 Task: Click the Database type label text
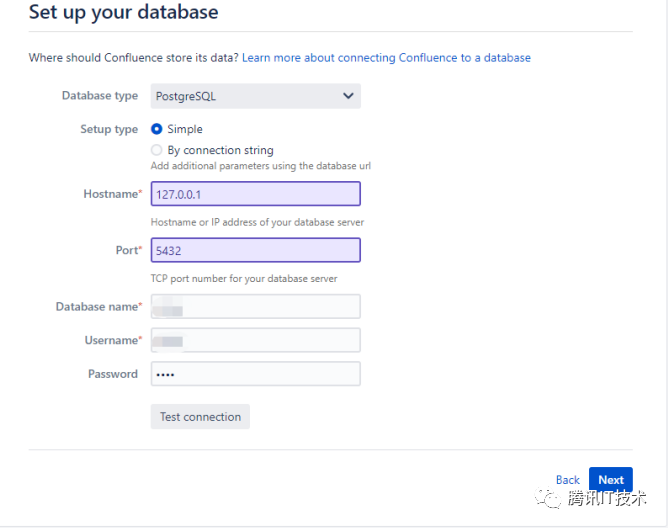pos(100,96)
